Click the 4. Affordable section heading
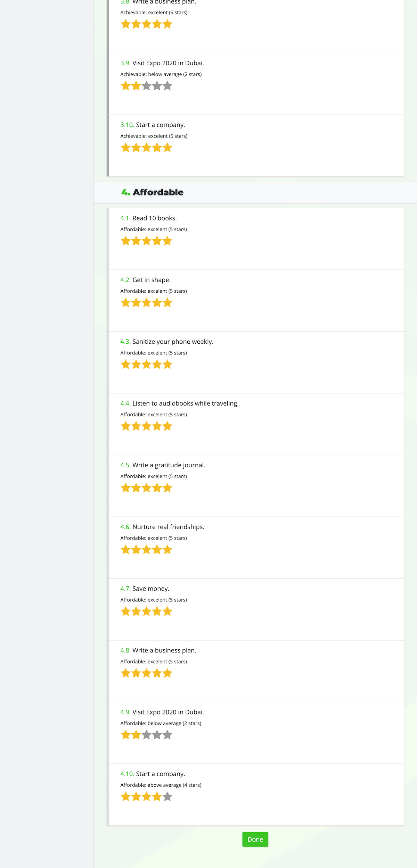417x868 pixels. [x=152, y=192]
